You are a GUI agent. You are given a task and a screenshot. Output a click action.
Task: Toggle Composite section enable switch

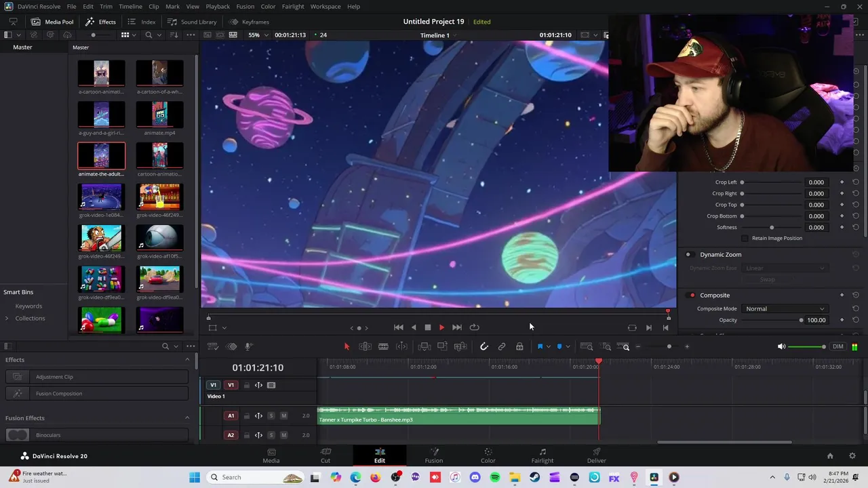692,296
